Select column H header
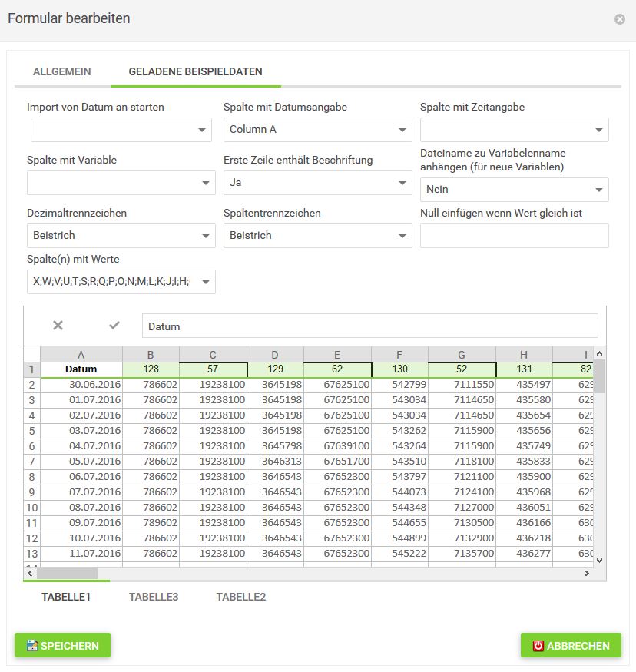Viewport: 636px width, 672px height. pyautogui.click(x=524, y=354)
